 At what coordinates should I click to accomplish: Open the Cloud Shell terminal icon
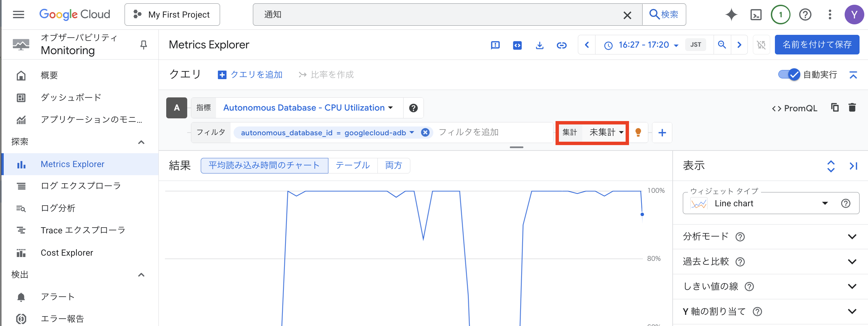[x=756, y=15]
